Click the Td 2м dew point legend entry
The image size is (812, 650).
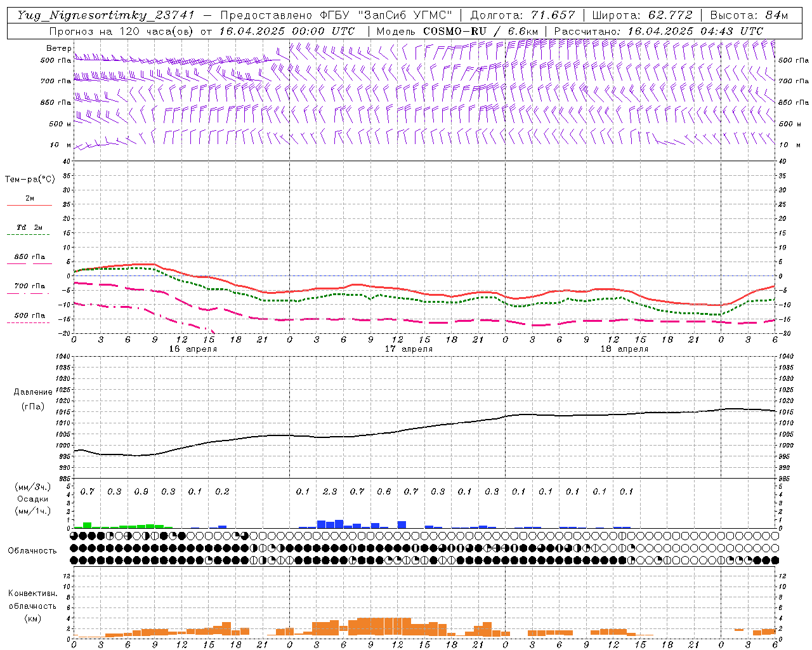pyautogui.click(x=29, y=227)
